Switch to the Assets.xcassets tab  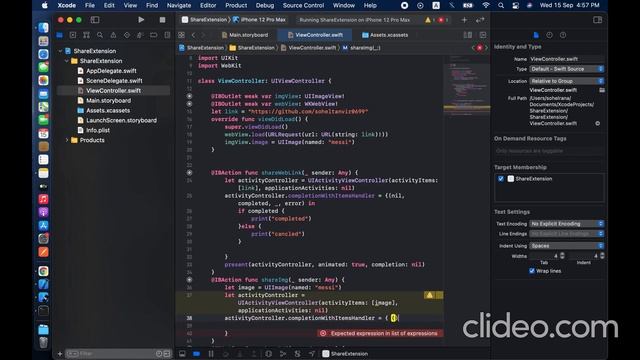pyautogui.click(x=385, y=35)
